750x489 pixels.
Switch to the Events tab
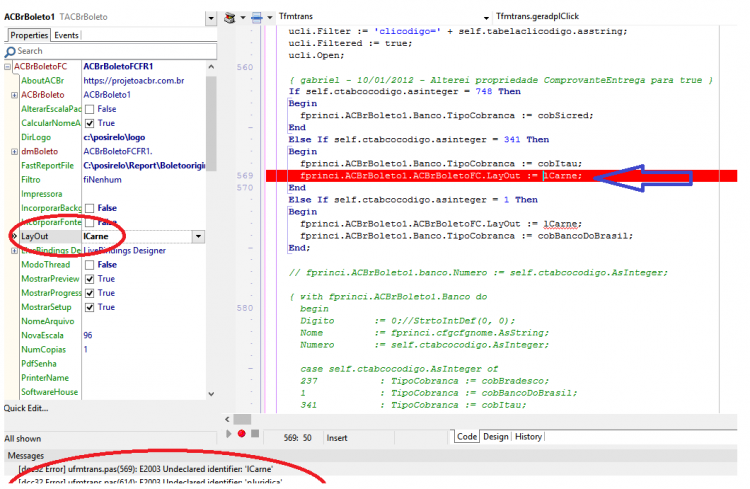pyautogui.click(x=66, y=35)
